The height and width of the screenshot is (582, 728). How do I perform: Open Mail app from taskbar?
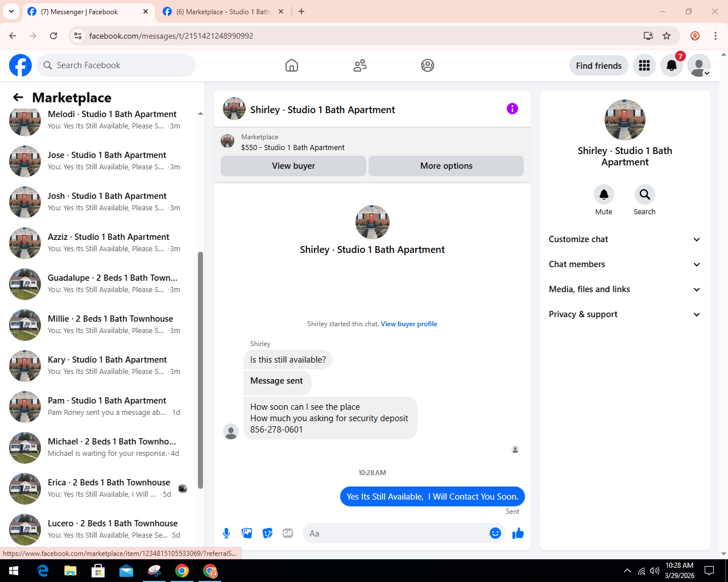126,571
